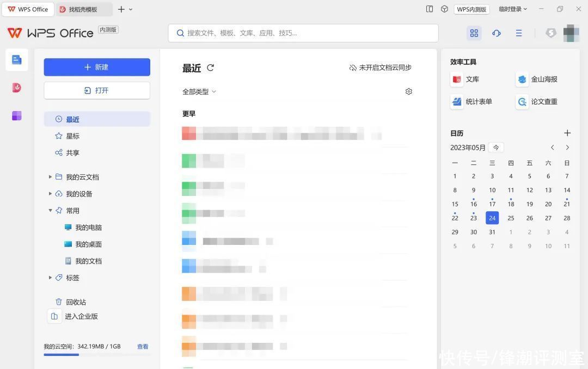The image size is (588, 369).
Task: Add a calendar event with plus icon
Action: (x=567, y=133)
